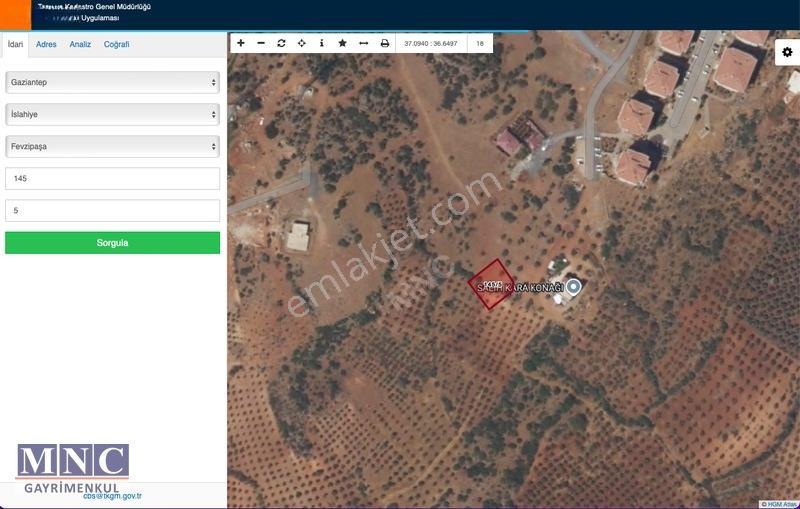Click the star favorites icon

(342, 43)
